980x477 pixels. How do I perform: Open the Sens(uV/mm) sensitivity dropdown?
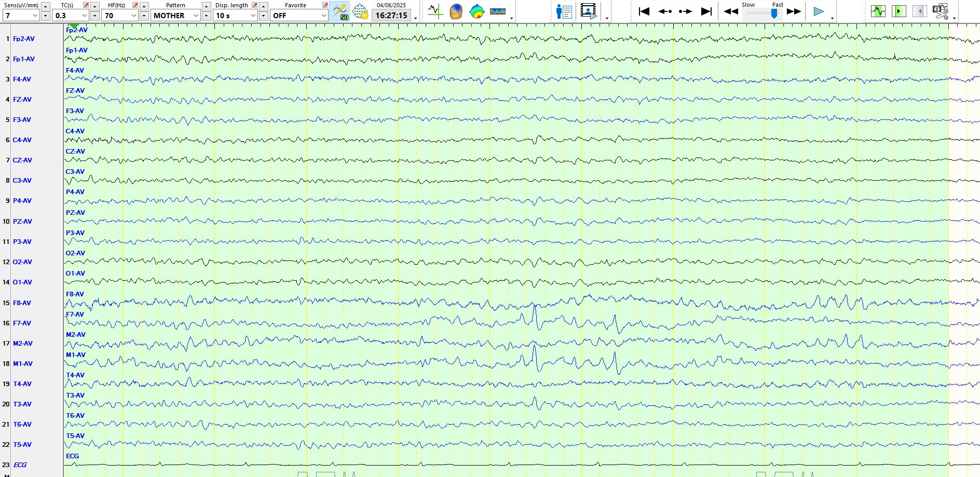[21, 16]
